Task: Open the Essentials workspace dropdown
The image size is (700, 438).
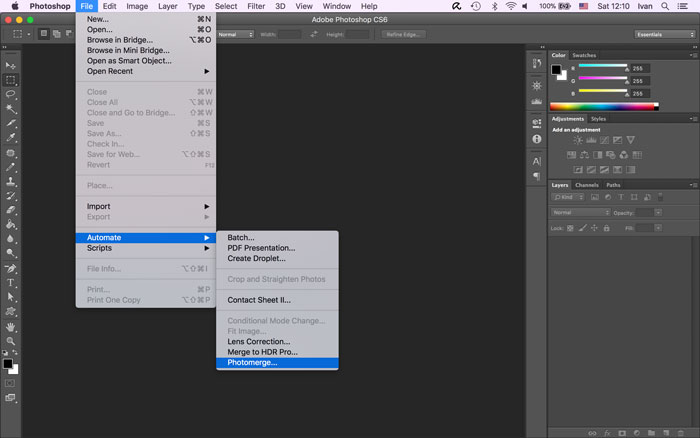Action: tap(665, 34)
